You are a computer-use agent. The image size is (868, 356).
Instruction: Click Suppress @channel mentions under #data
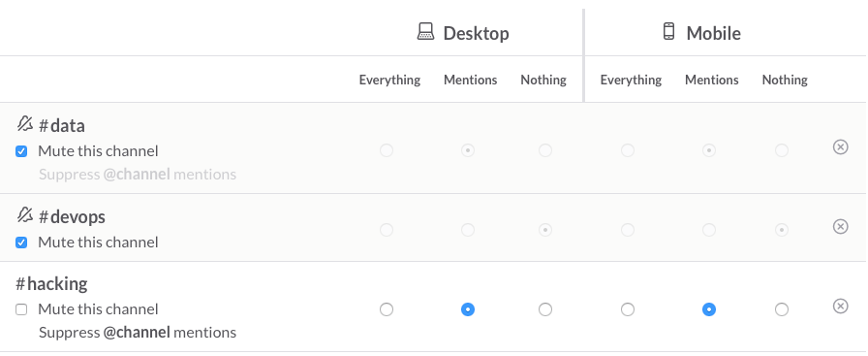pos(138,174)
